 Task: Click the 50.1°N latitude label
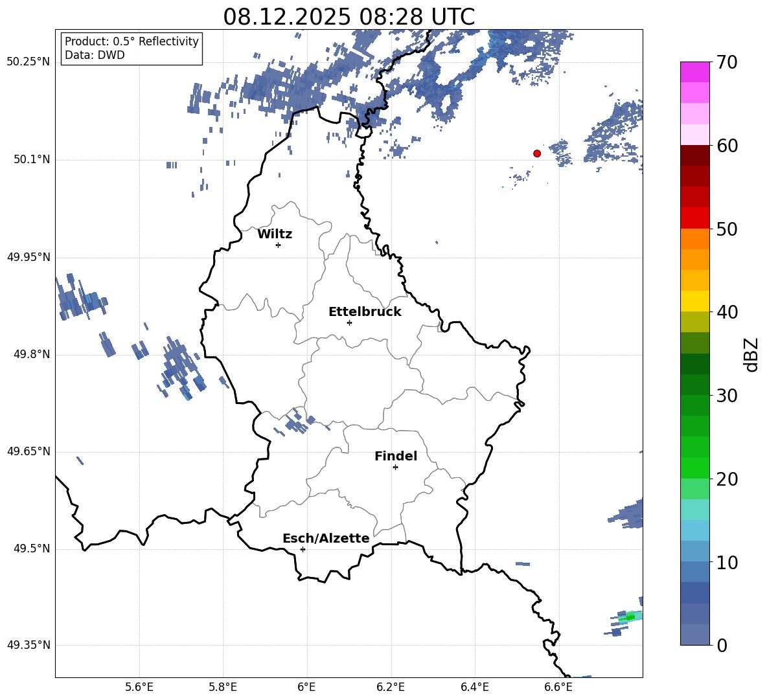32,160
